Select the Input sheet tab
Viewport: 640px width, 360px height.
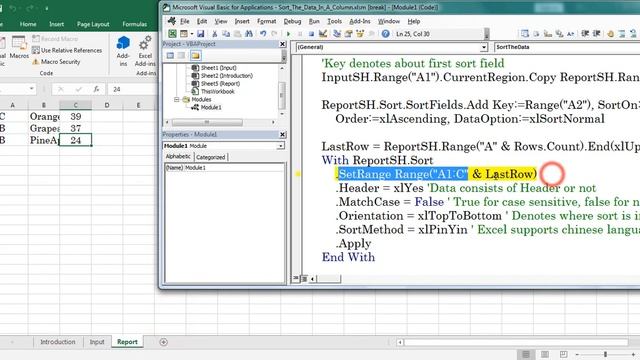(97, 342)
